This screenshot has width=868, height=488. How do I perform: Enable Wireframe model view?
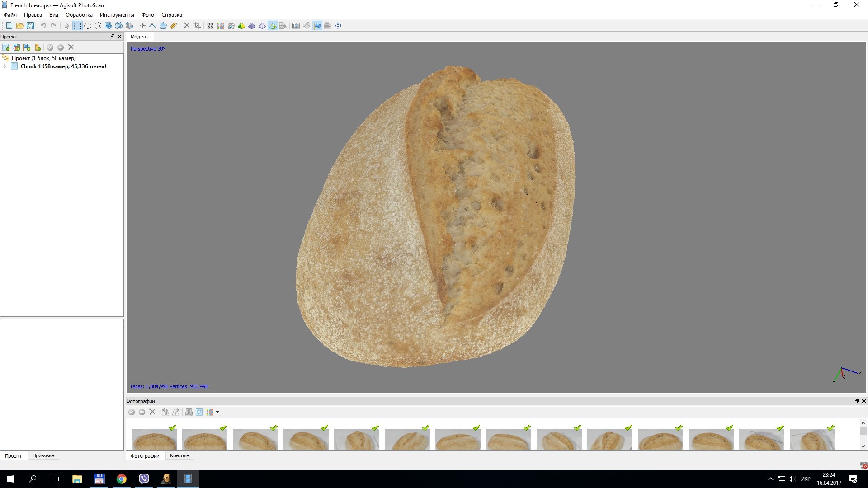click(262, 26)
